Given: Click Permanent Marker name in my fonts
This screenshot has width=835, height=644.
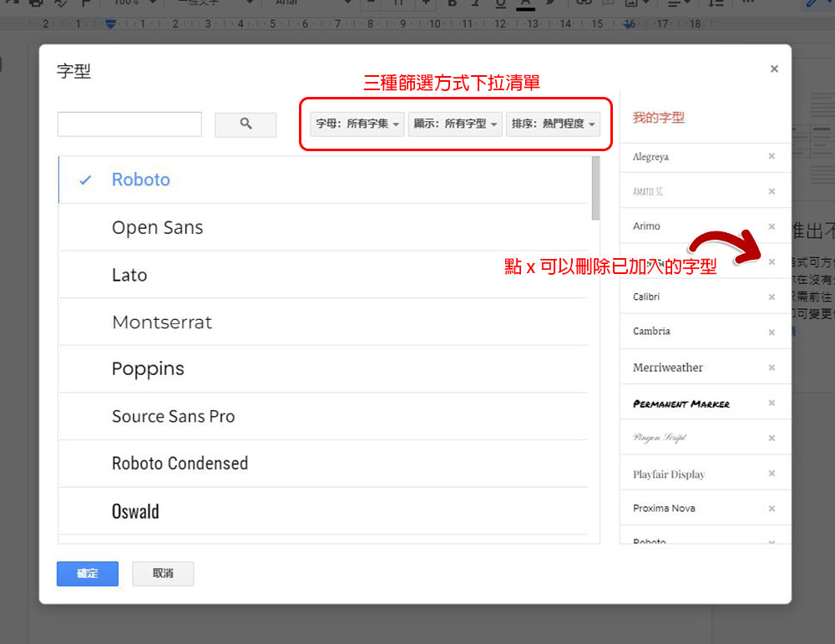Looking at the screenshot, I should (x=681, y=403).
